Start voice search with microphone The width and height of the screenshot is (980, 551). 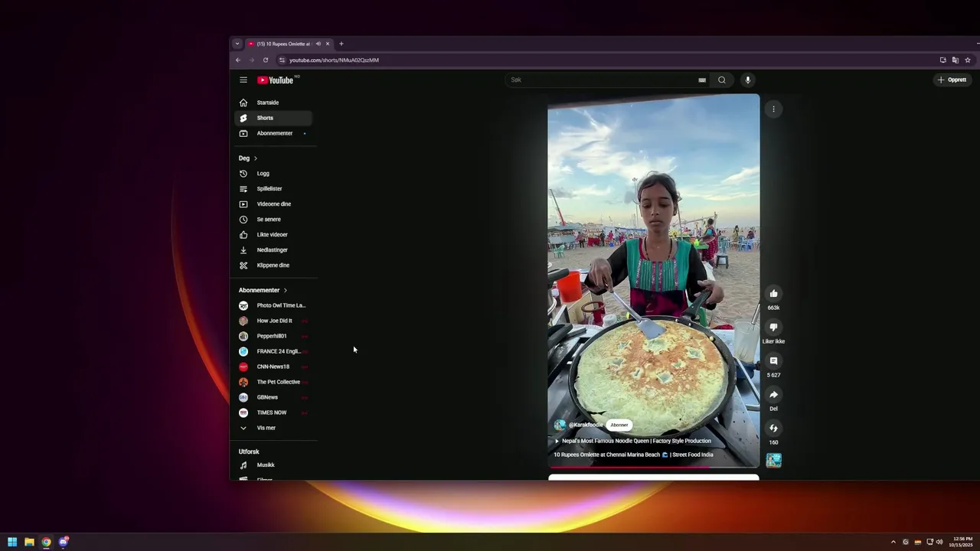coord(748,80)
